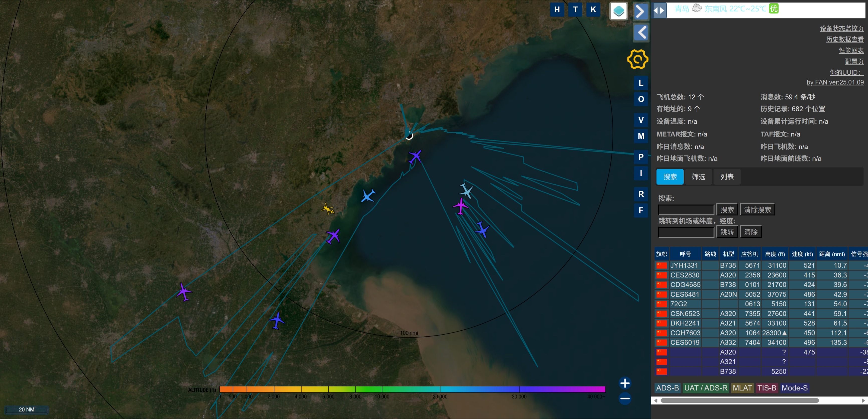This screenshot has width=868, height=419.
Task: Select the magenta aircraft icon on the map
Action: 461,206
